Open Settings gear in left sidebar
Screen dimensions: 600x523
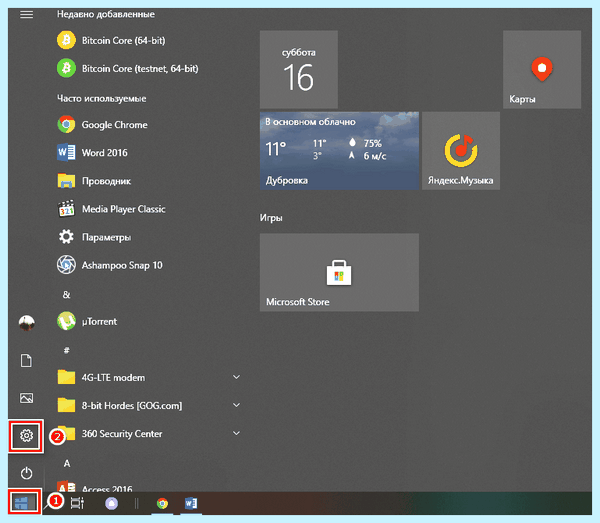point(26,436)
